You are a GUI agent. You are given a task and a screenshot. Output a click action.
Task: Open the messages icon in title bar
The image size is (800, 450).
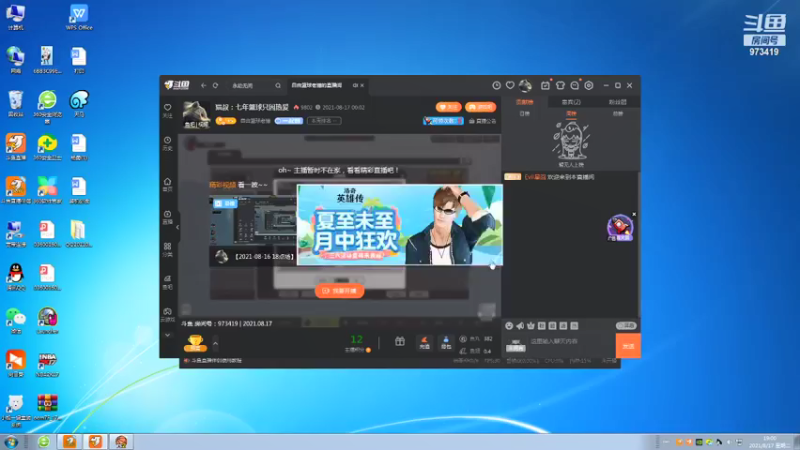click(575, 86)
